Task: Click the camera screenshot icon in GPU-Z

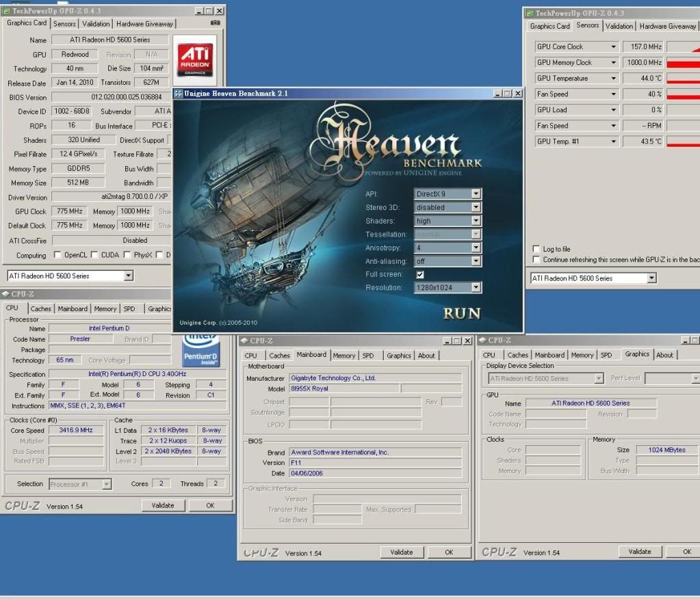Action: click(216, 23)
